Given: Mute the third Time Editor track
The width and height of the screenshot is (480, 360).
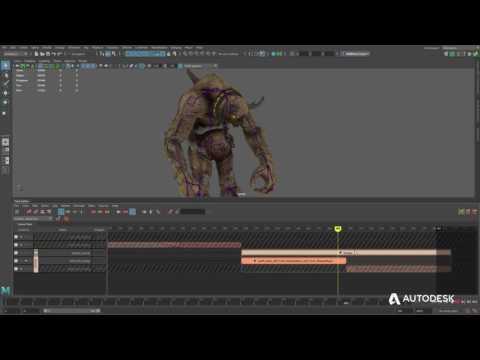Looking at the screenshot, I should tap(16, 253).
